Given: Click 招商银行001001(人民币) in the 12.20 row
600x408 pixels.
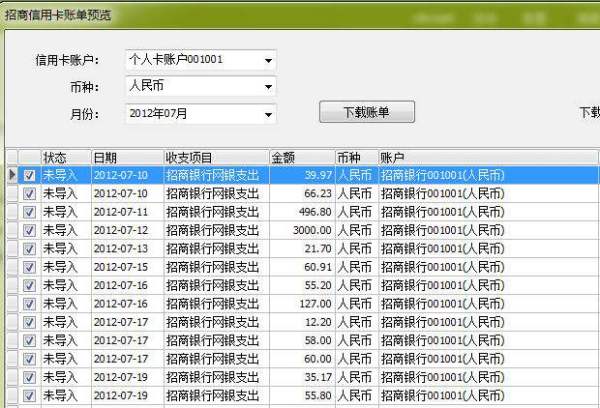Looking at the screenshot, I should click(x=488, y=322).
